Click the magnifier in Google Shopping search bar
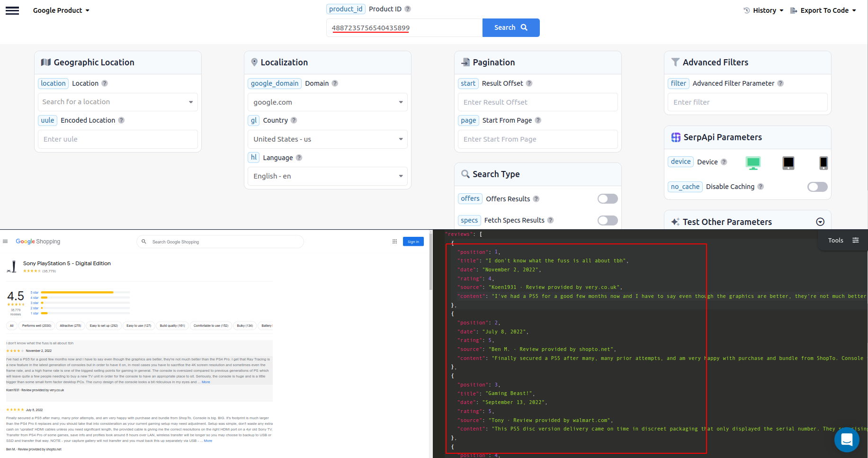This screenshot has width=868, height=458. click(144, 242)
